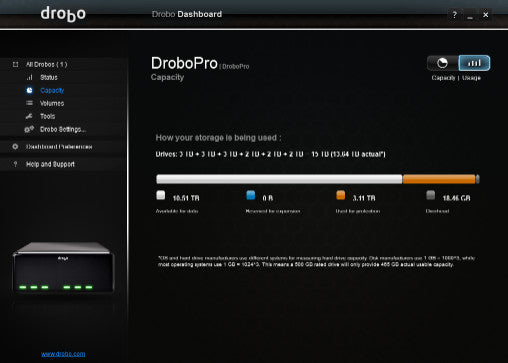Click the Dashboard Preferences gear icon

click(15, 147)
